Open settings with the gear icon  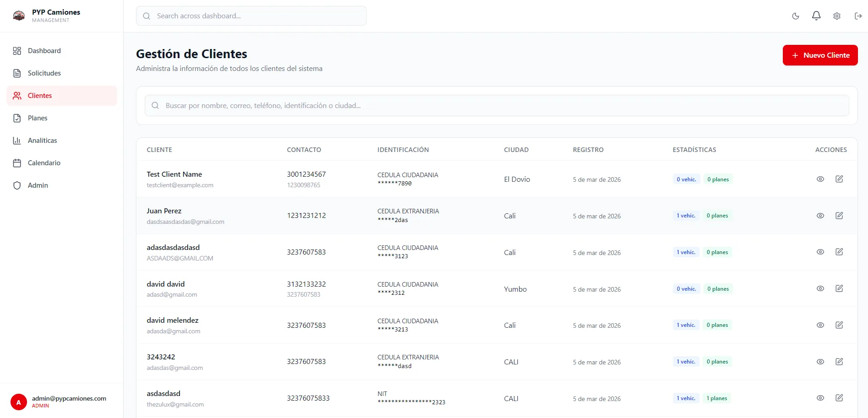tap(836, 16)
